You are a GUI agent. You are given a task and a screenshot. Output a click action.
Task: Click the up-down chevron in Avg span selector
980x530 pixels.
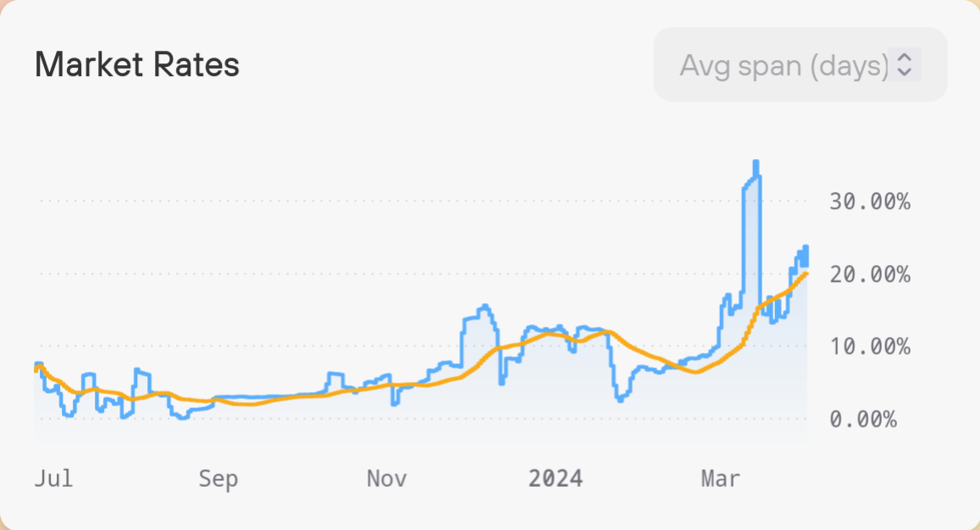[905, 65]
